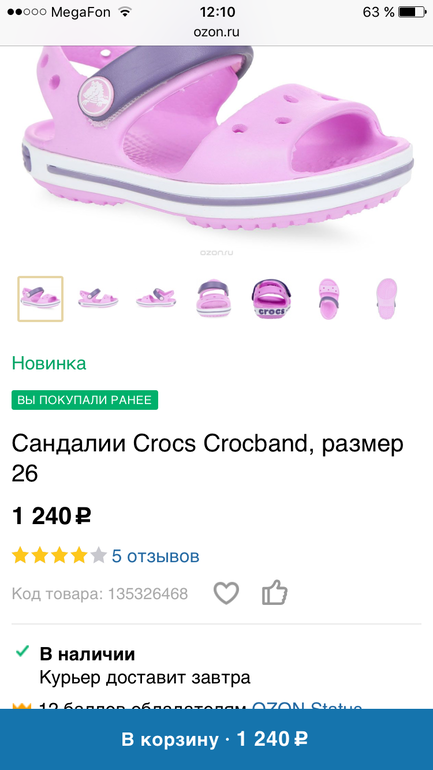Image resolution: width=433 pixels, height=770 pixels.
Task: Select the sole-view sandal thumbnail
Action: (x=387, y=299)
